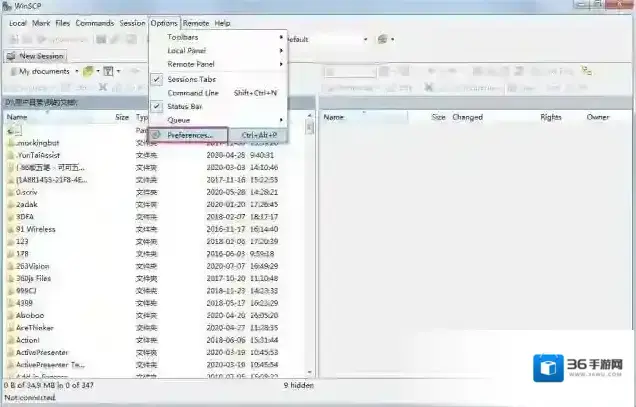Click the local panel filter icon

pyautogui.click(x=107, y=72)
